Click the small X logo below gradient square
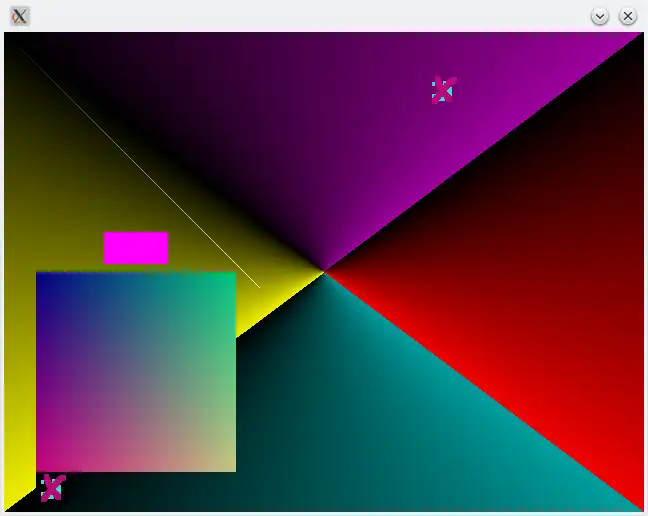The height and width of the screenshot is (516, 648). (53, 487)
